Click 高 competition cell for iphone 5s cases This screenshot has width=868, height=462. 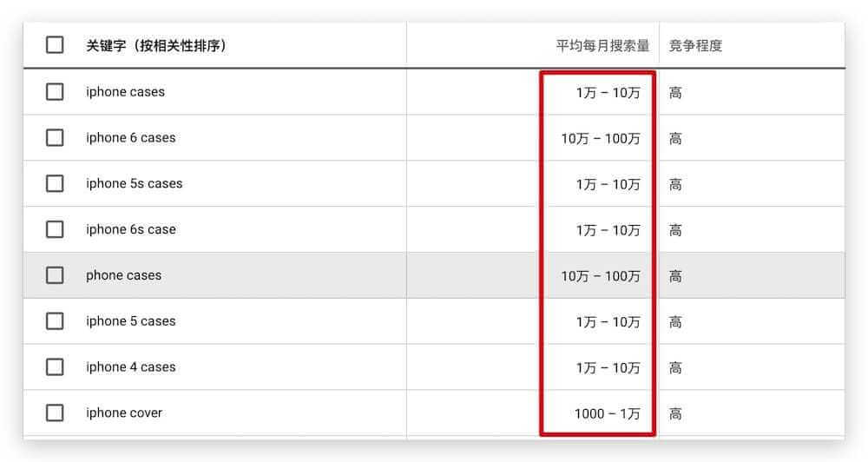(x=675, y=184)
